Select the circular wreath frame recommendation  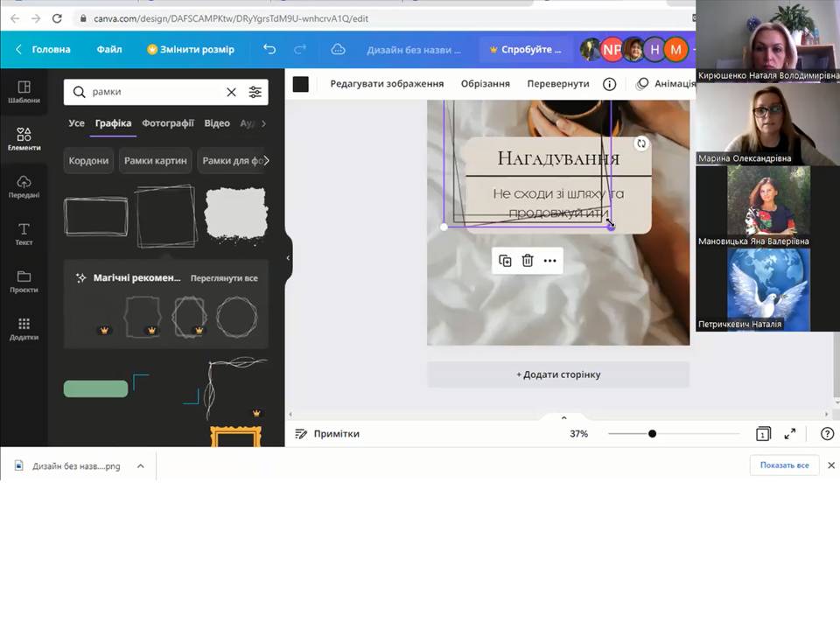237,317
